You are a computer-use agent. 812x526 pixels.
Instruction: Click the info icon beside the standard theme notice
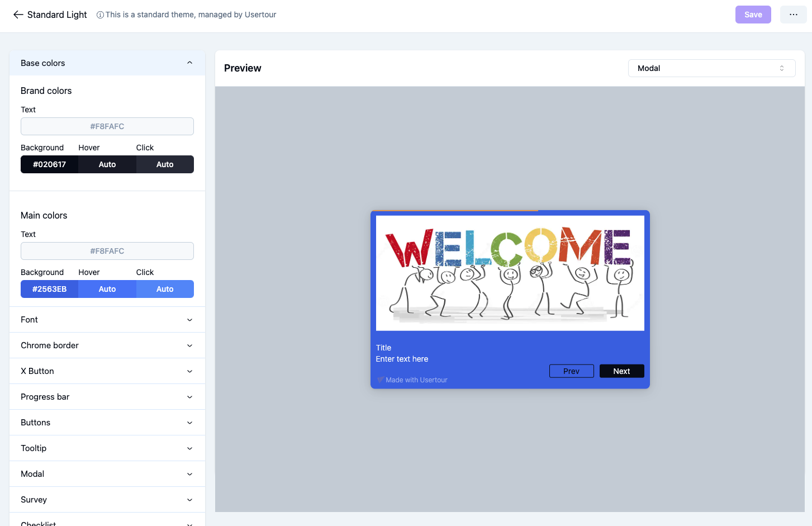point(100,15)
